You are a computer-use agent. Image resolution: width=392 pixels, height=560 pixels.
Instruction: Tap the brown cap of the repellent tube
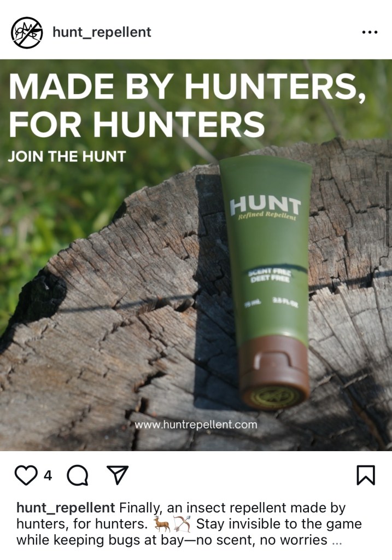[x=274, y=371]
